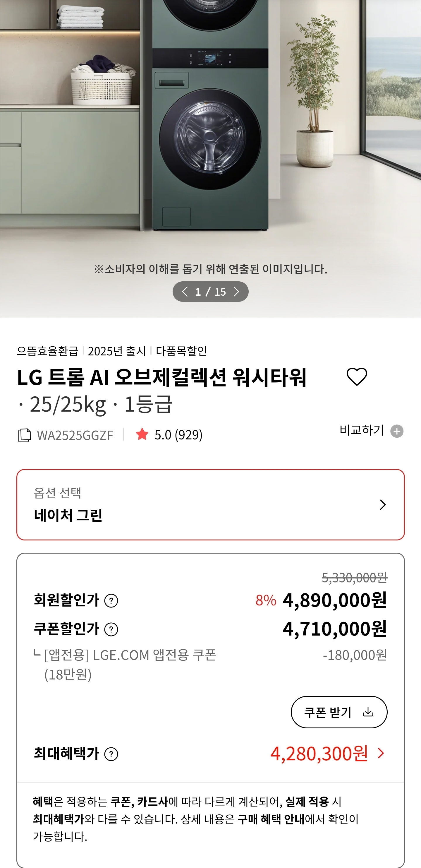
Task: Open help icon beside 쿠폰할인가
Action: [x=111, y=629]
